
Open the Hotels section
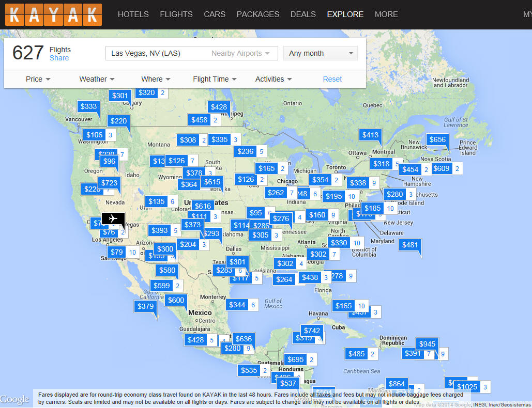point(133,14)
